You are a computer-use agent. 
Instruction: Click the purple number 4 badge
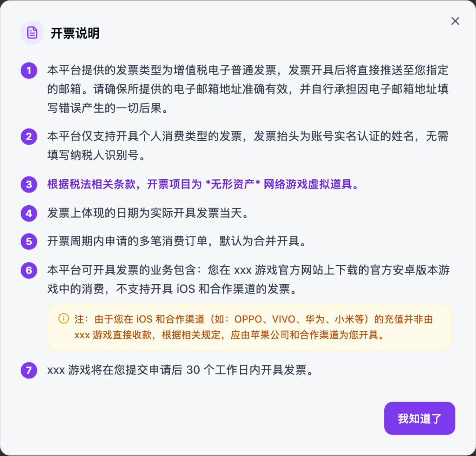click(29, 213)
